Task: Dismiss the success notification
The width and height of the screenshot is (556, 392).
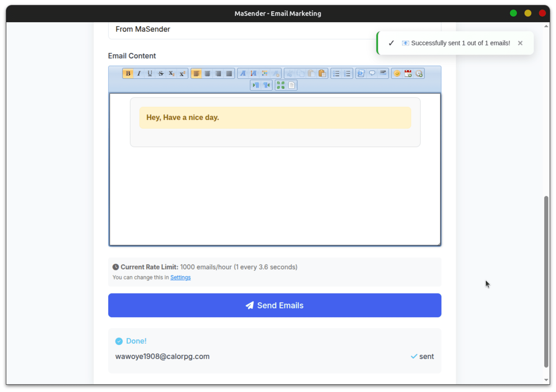Action: (520, 43)
